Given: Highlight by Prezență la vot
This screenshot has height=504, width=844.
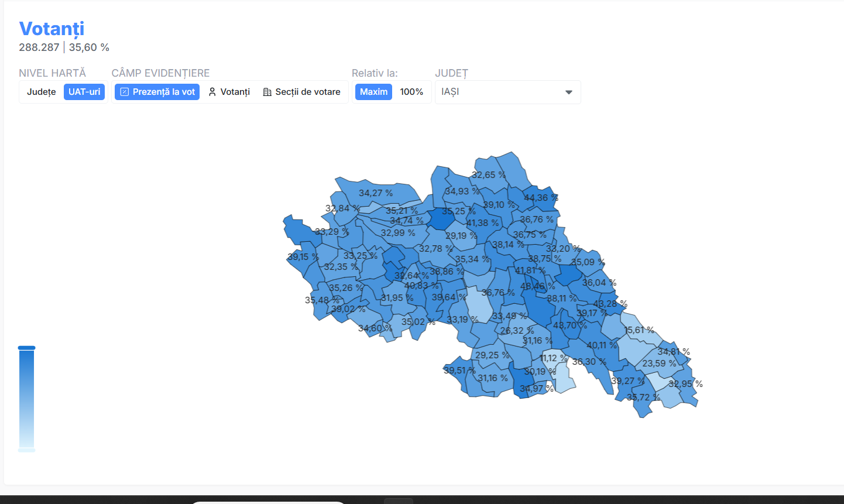Looking at the screenshot, I should tap(157, 92).
